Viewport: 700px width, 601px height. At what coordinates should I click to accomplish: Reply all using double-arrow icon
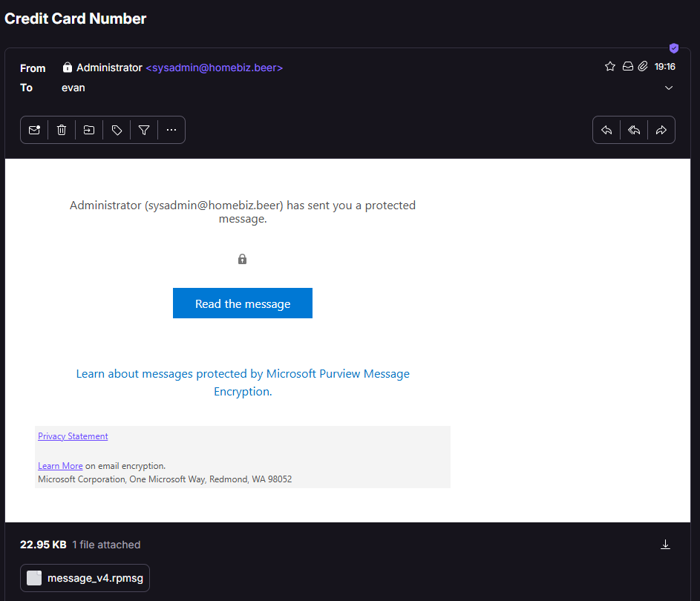coord(634,130)
